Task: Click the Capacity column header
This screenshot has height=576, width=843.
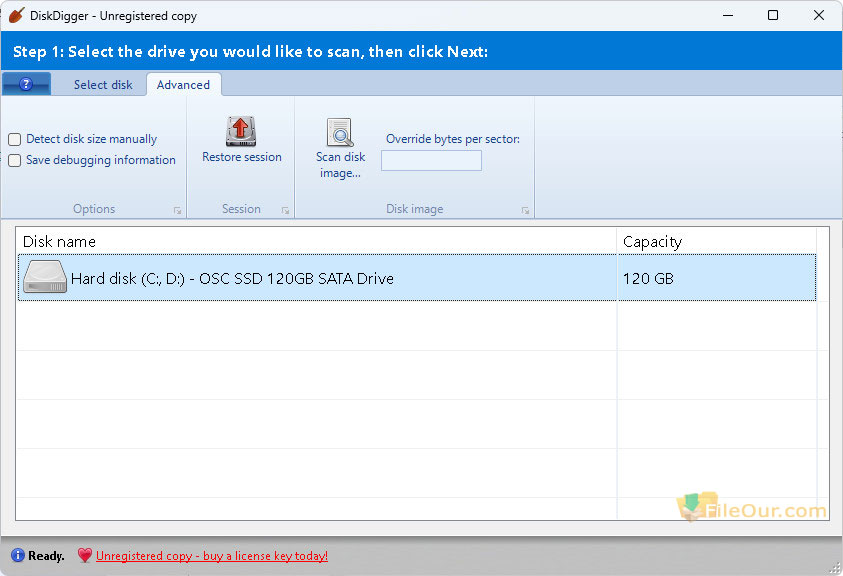Action: tap(716, 241)
